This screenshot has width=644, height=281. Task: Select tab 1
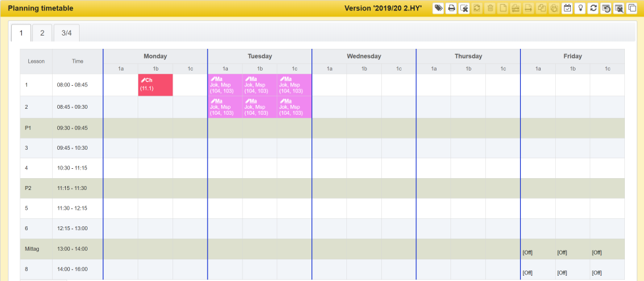(21, 33)
